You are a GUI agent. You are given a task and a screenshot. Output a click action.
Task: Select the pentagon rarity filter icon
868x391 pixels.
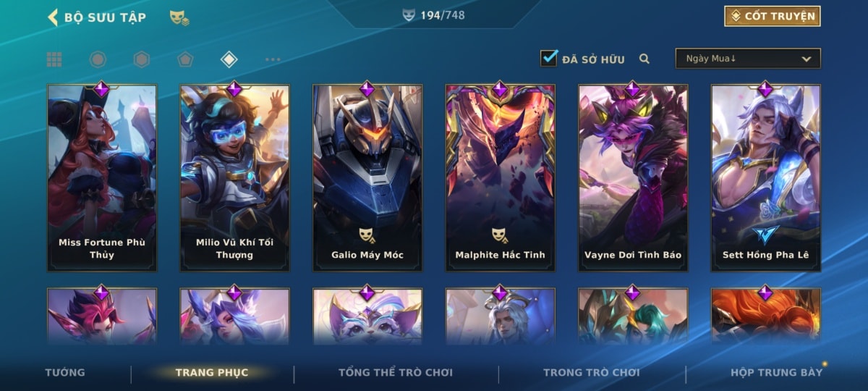click(x=185, y=59)
